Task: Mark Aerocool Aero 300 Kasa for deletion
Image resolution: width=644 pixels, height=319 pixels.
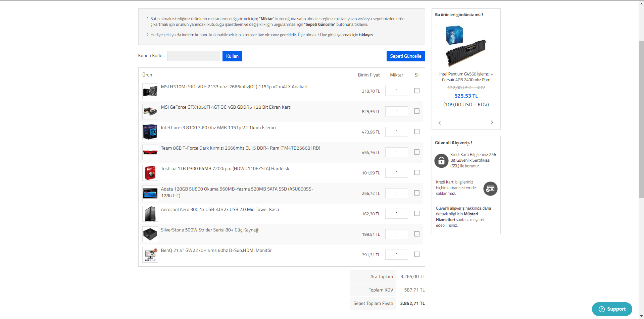Action: click(x=417, y=213)
